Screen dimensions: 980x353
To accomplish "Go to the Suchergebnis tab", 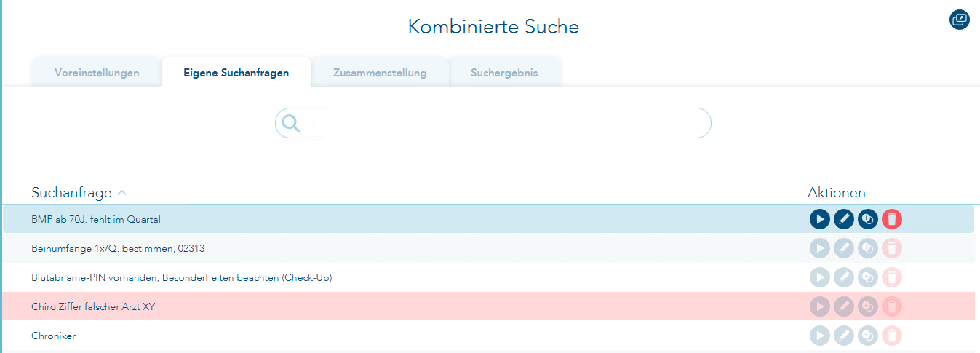I will 504,73.
